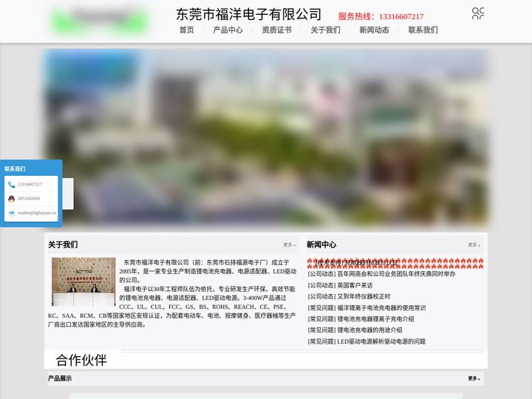The height and width of the screenshot is (399, 532).
Task: Open 联系我们 navigation item
Action: (423, 30)
